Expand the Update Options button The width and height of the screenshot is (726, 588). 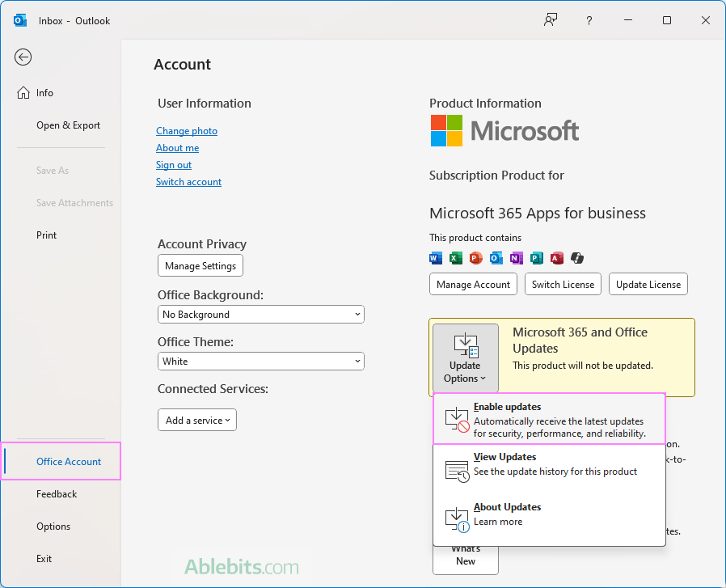[x=466, y=357]
